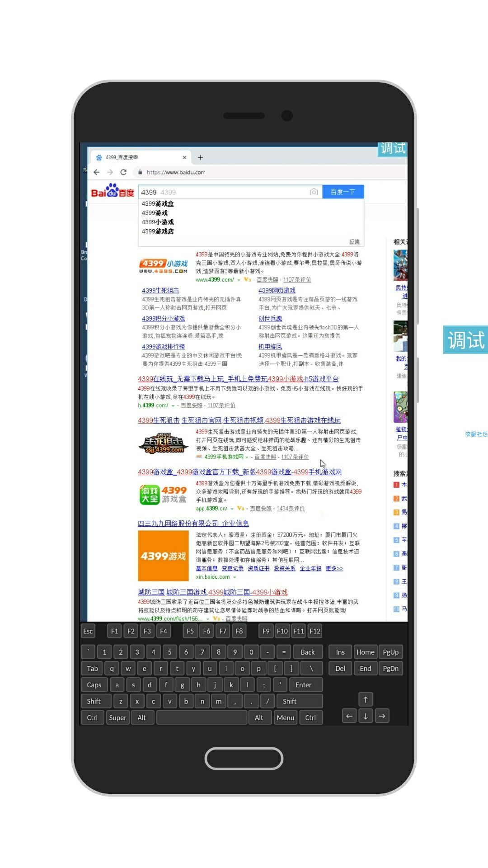Open result 4399生死狙击 官网 title

239,420
